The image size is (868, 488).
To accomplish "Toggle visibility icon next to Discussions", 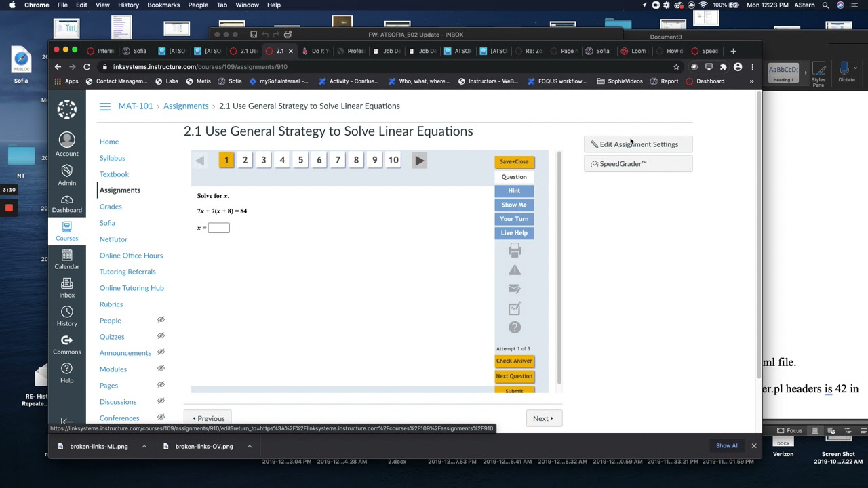I will pos(161,401).
